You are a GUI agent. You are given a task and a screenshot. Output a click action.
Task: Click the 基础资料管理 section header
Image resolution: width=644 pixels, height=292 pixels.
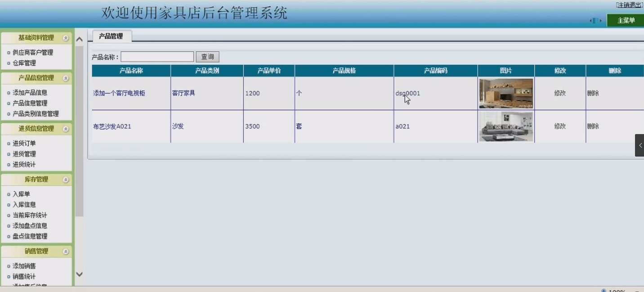36,38
